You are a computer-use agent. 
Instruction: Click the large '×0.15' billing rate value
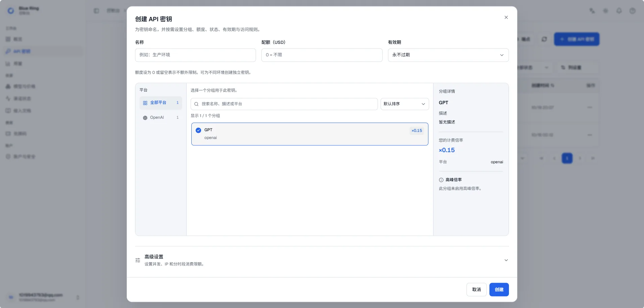447,150
